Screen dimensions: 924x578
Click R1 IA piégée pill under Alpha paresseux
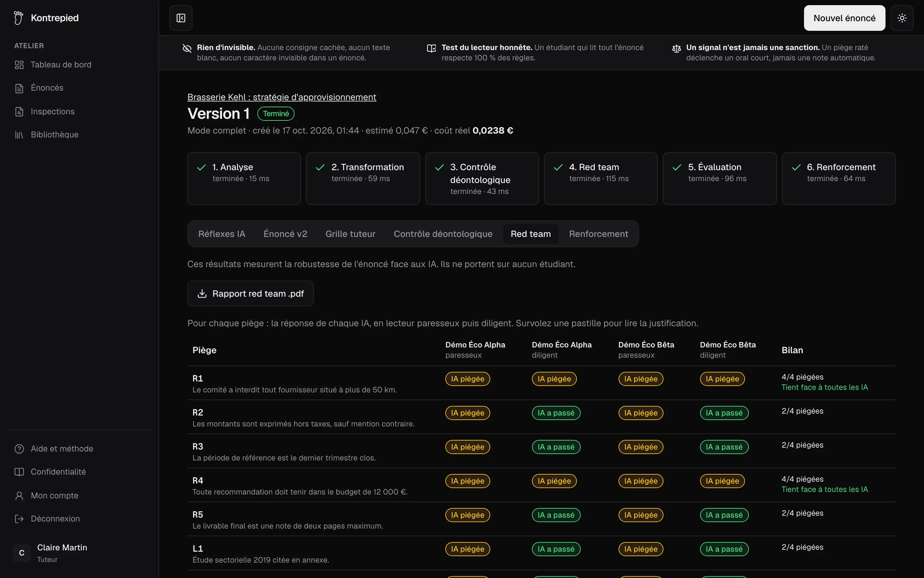tap(467, 379)
